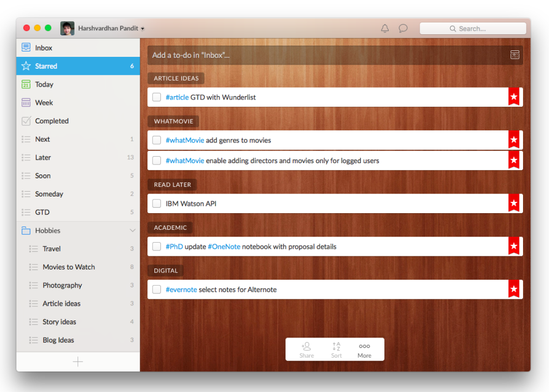Unstar the PhD OneNote notebook task
549x392 pixels.
click(x=514, y=246)
